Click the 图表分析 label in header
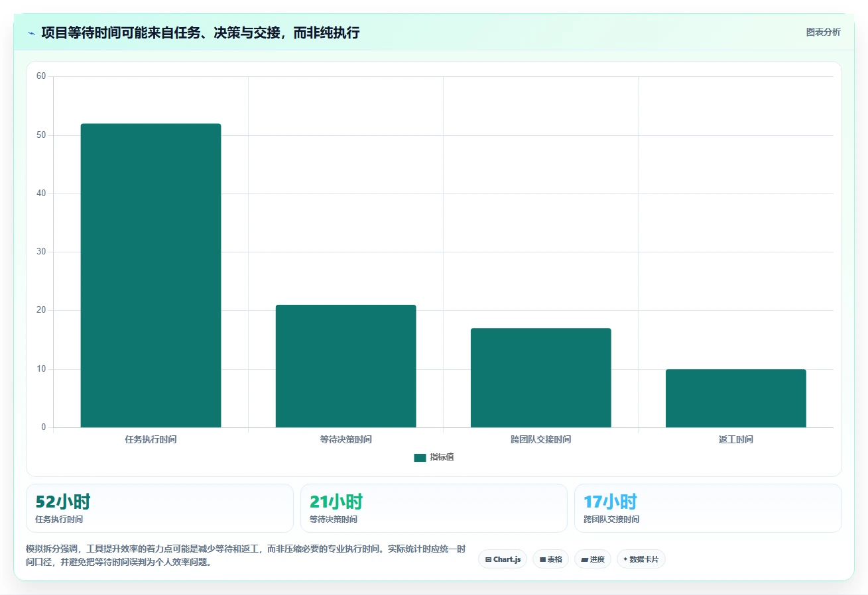This screenshot has height=595, width=868. (x=823, y=32)
